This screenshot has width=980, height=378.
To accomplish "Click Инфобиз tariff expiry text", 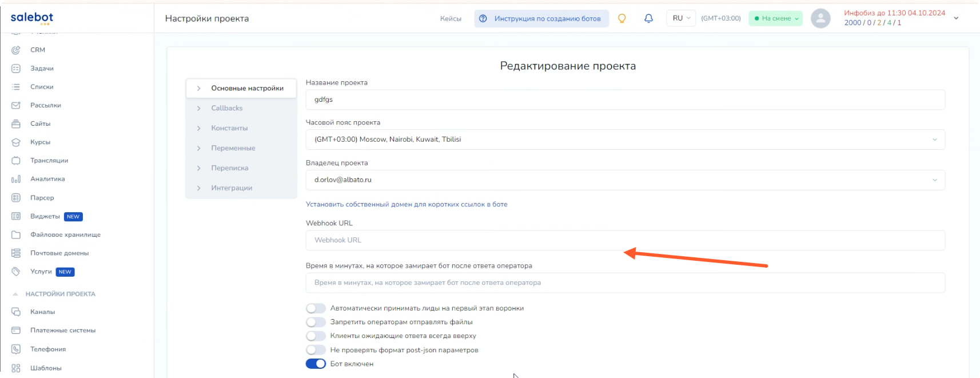I will point(895,13).
